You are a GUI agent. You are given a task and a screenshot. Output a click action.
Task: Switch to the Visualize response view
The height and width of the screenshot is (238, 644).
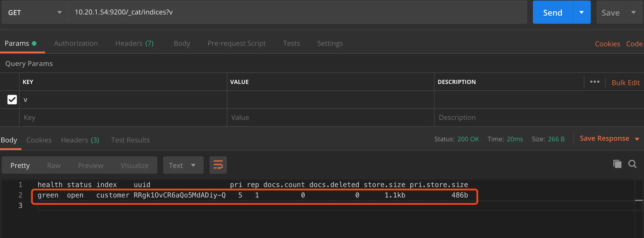click(x=135, y=165)
